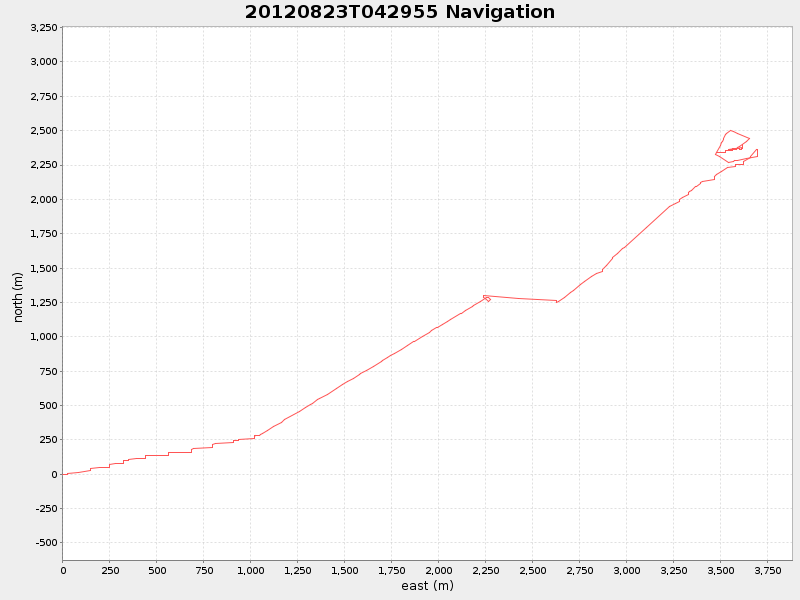800x600 pixels.
Task: Click the spike in the track near east 2,250
Action: coord(483,296)
